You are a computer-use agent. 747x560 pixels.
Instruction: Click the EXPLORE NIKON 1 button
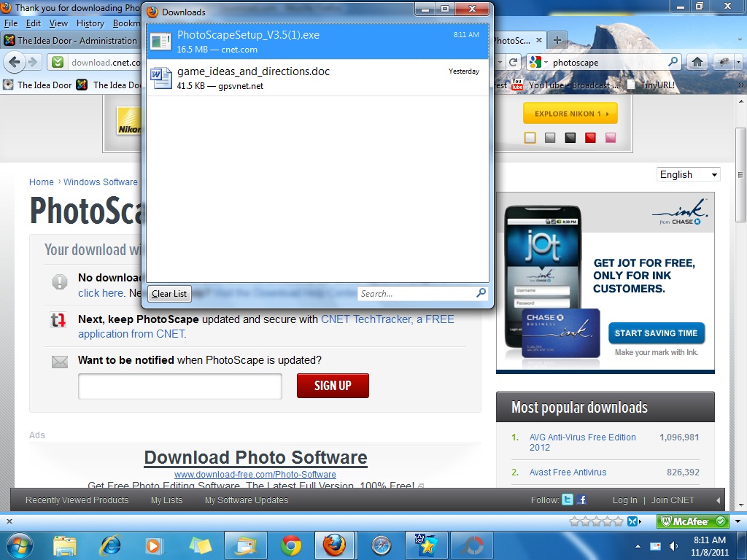tap(570, 113)
